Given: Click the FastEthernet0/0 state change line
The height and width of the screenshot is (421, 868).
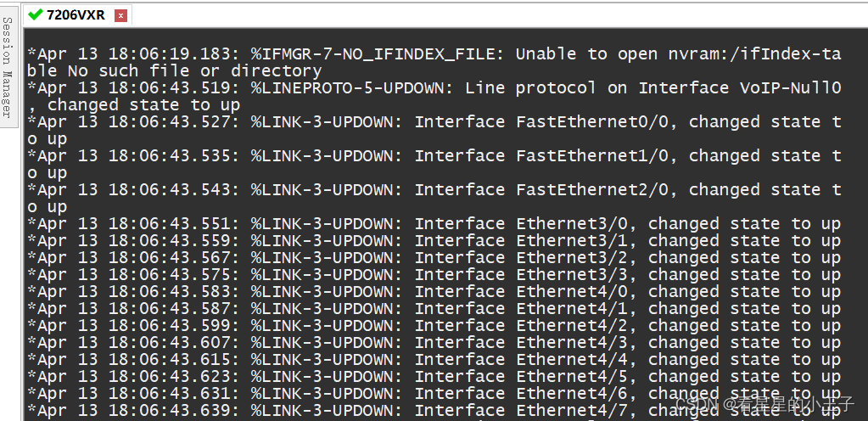Looking at the screenshot, I should pos(434,122).
